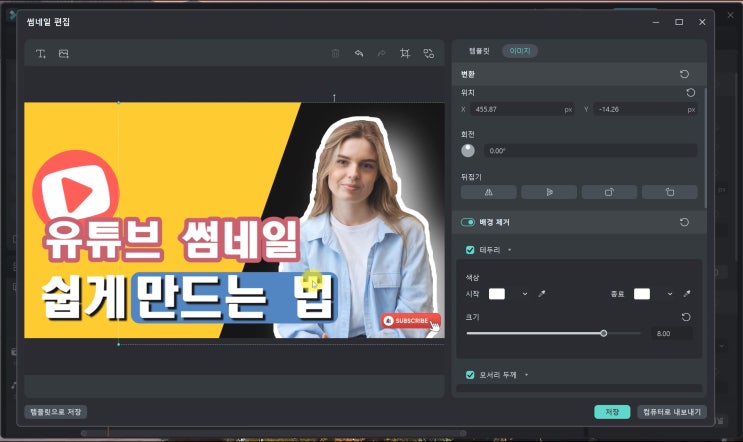The height and width of the screenshot is (442, 743).
Task: Click the rotation dial knob
Action: (x=468, y=151)
